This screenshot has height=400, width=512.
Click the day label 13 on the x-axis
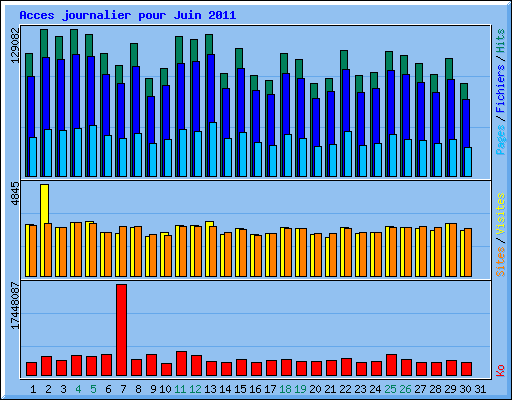[x=210, y=389]
